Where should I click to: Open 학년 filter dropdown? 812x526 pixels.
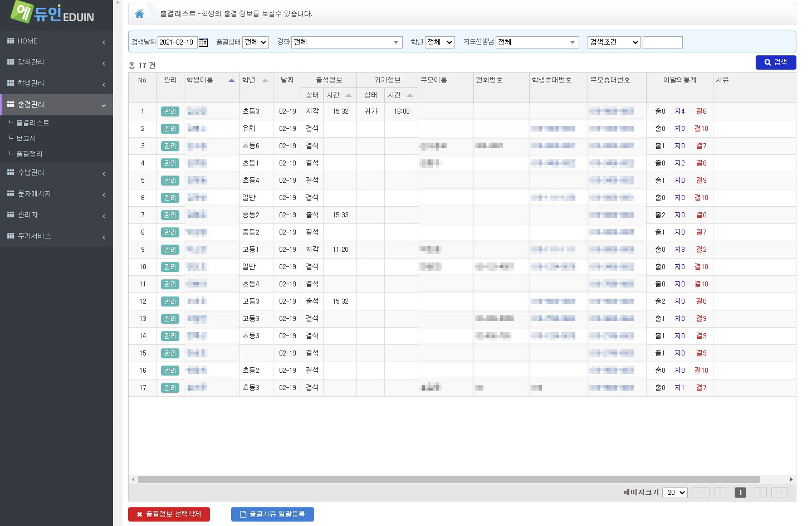[440, 42]
